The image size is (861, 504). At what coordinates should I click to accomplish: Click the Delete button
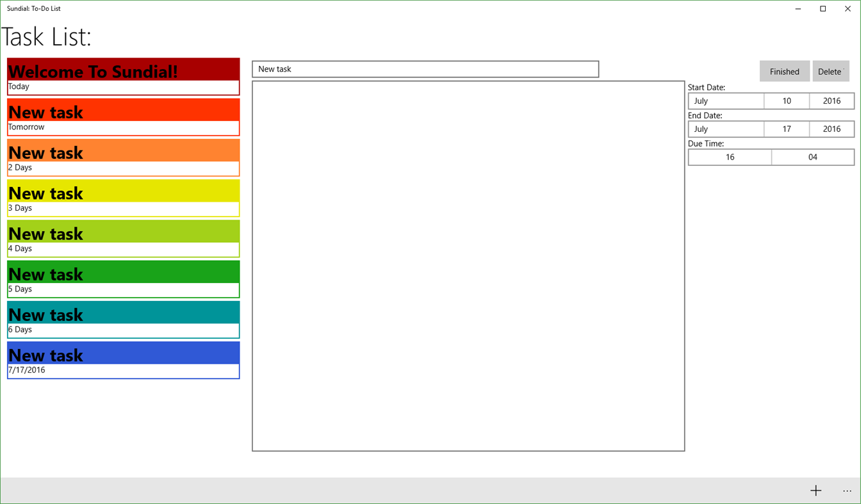831,70
